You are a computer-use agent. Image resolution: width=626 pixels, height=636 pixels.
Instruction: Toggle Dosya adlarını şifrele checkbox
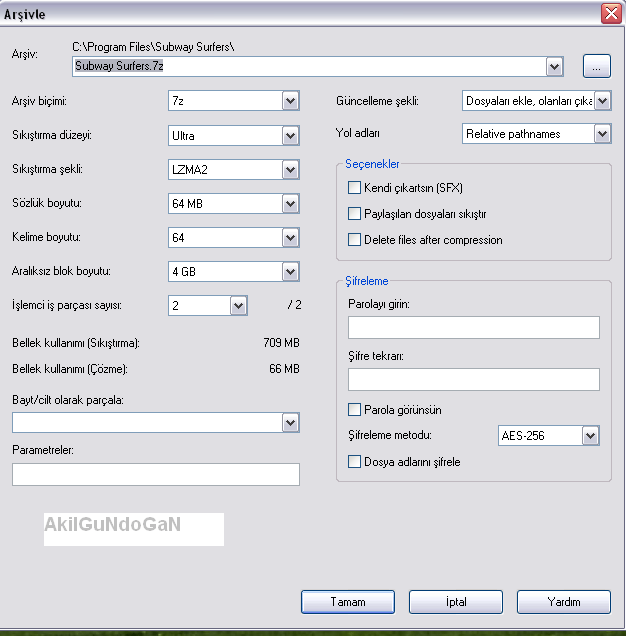354,462
